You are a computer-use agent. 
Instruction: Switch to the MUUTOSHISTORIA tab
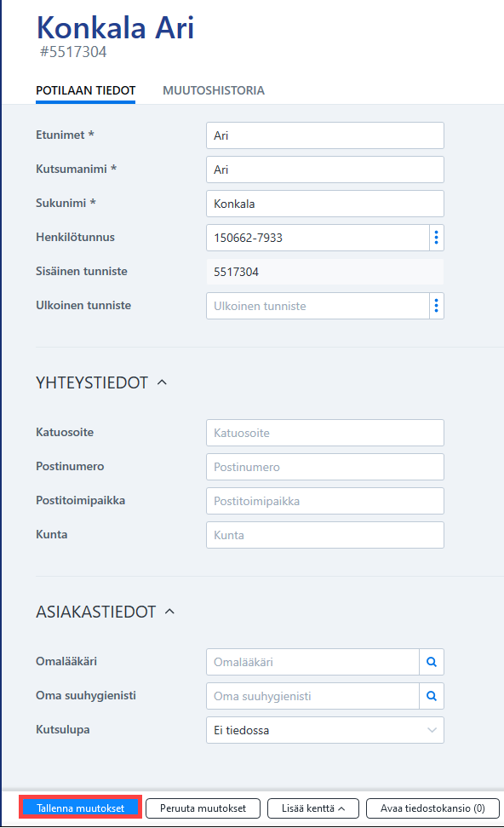pos(214,90)
